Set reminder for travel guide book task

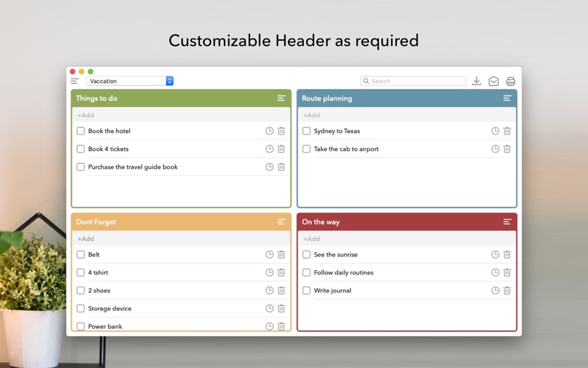tap(270, 167)
